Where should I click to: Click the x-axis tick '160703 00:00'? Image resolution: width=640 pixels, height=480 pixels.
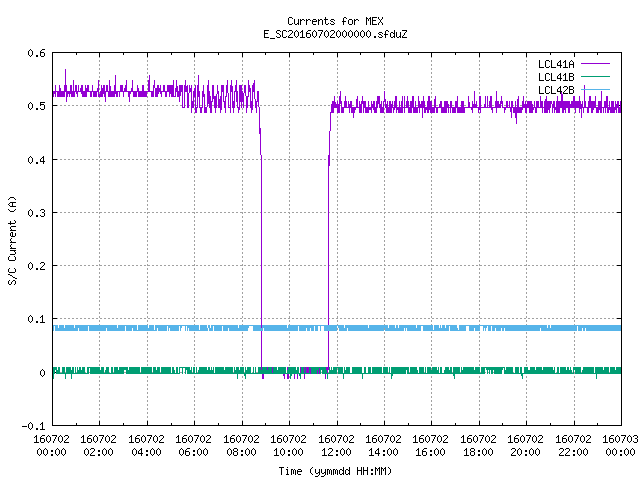tap(620, 446)
